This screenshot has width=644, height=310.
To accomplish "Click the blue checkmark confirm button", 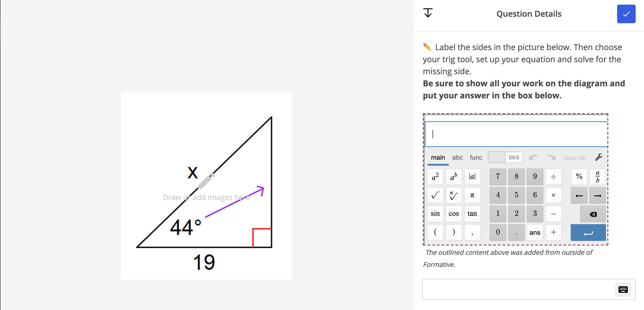I will pyautogui.click(x=626, y=14).
